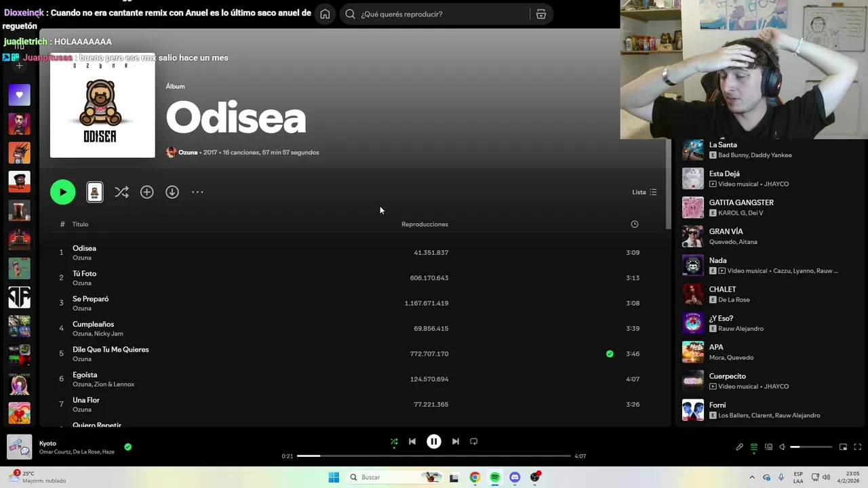
Task: Toggle shuffle in the player bar
Action: [x=394, y=442]
